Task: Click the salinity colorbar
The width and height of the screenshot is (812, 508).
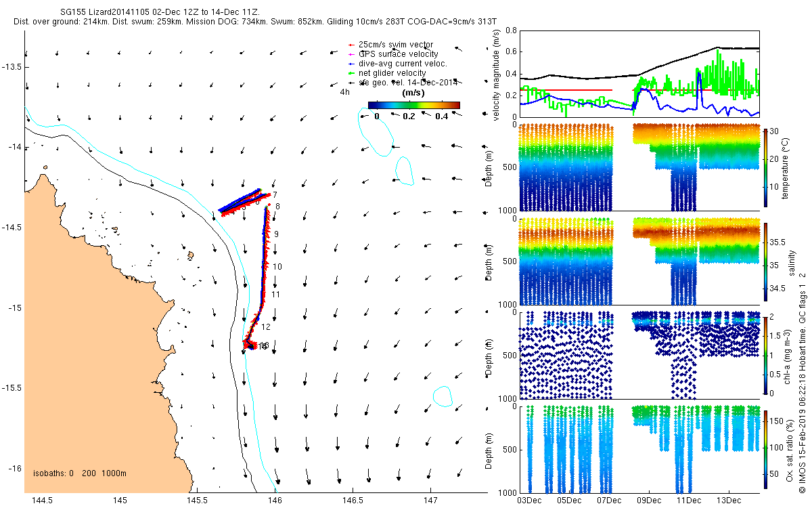Action: pyautogui.click(x=766, y=263)
